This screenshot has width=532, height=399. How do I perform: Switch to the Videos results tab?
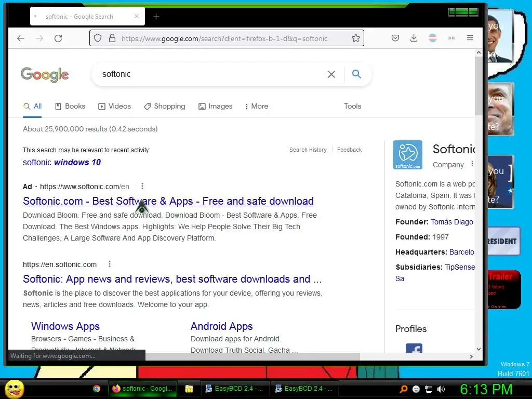click(115, 106)
